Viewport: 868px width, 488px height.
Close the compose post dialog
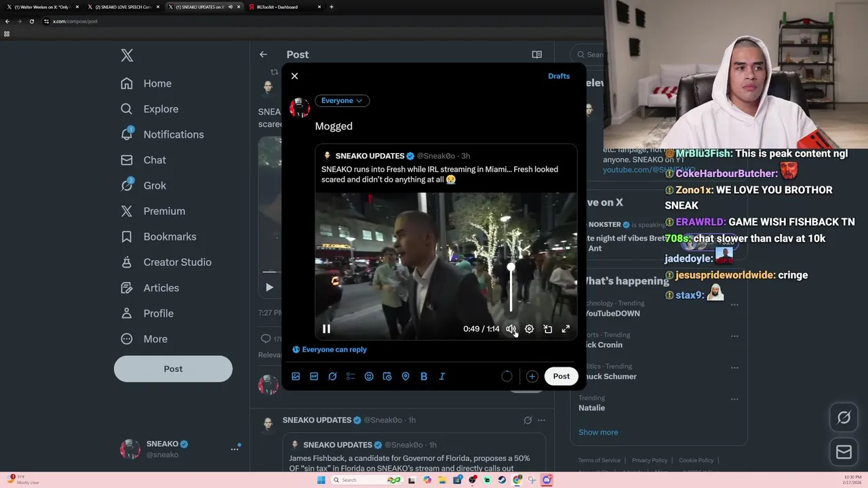[x=294, y=76]
